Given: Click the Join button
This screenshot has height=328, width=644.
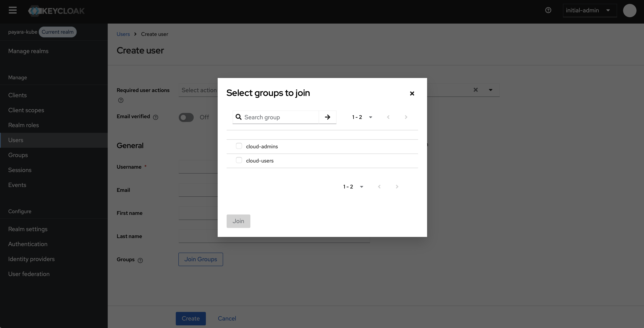Looking at the screenshot, I should 238,221.
